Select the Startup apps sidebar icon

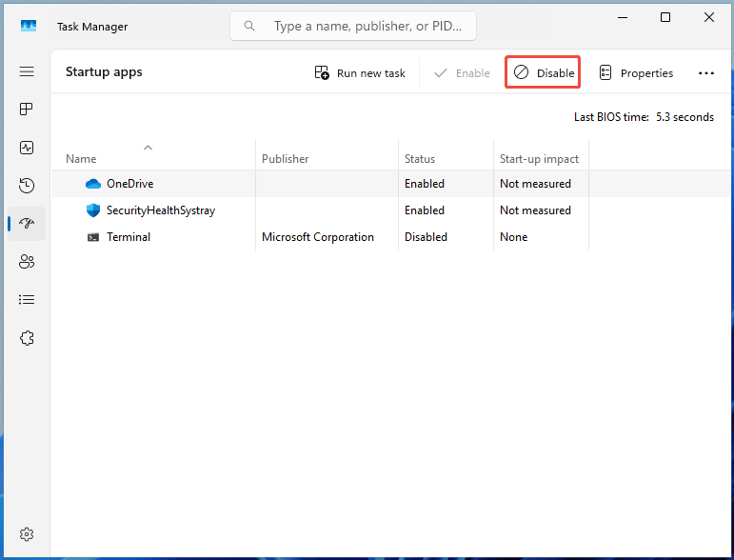pos(27,224)
